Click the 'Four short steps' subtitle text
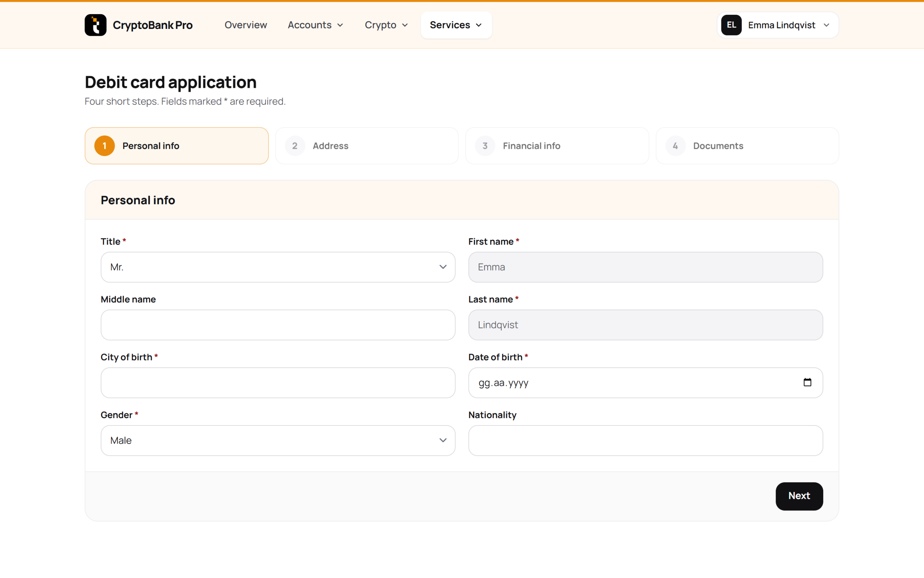Screen dimensions: 924x578 pos(185,101)
